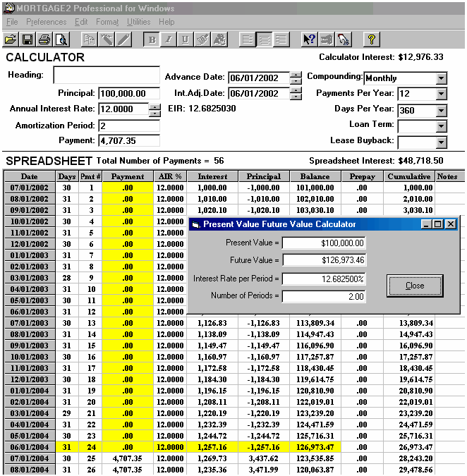
Task: Toggle the Underline formatting button
Action: click(x=186, y=39)
